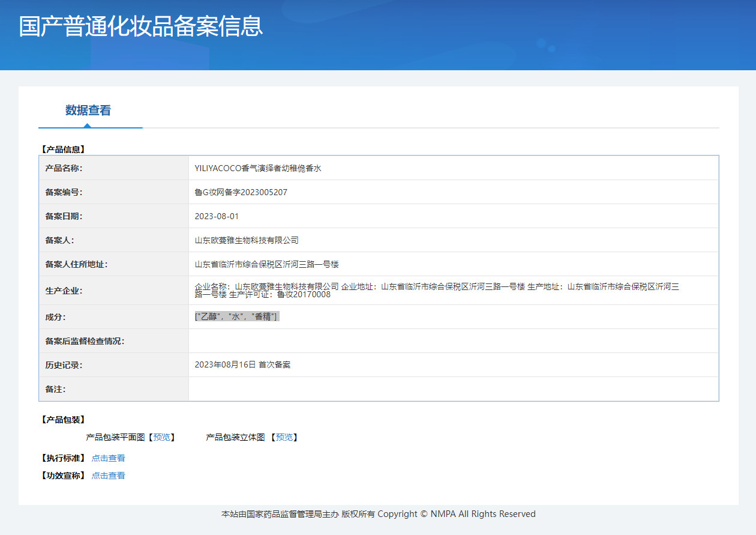Switch to the 数据查看 tab
The height and width of the screenshot is (535, 756).
click(88, 110)
